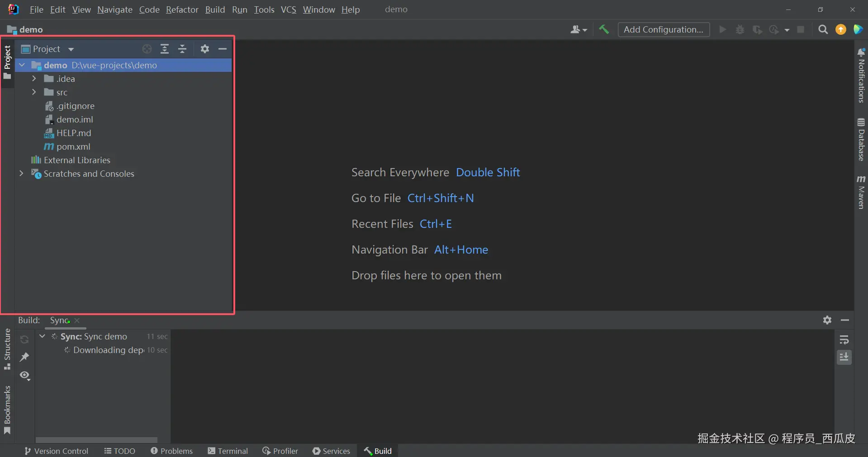Click Collapse All in Project panel

point(182,49)
